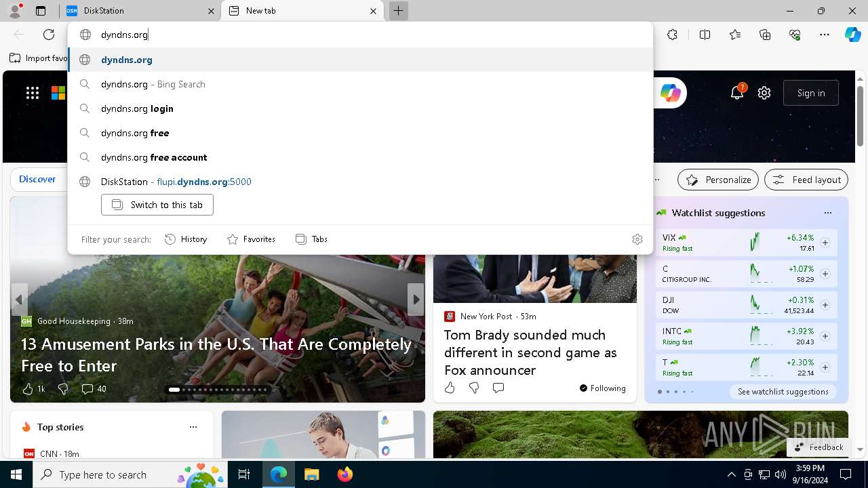Image resolution: width=868 pixels, height=488 pixels.
Task: Toggle Following for New York Post
Action: [602, 388]
